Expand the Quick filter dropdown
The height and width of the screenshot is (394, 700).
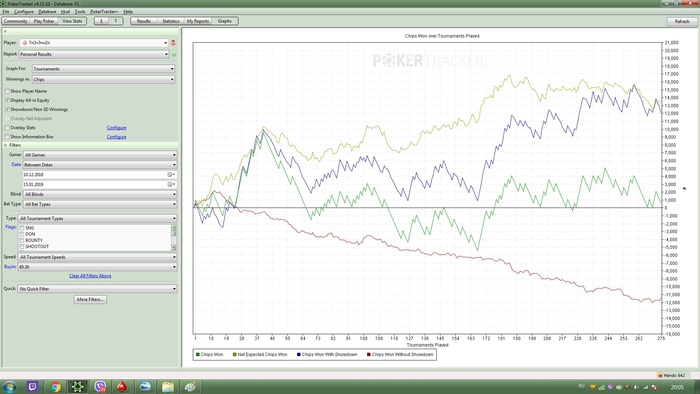tap(97, 289)
